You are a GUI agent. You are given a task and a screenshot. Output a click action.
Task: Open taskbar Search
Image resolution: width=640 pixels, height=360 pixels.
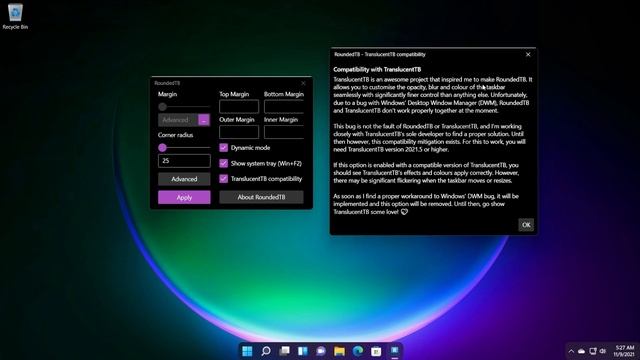266,351
